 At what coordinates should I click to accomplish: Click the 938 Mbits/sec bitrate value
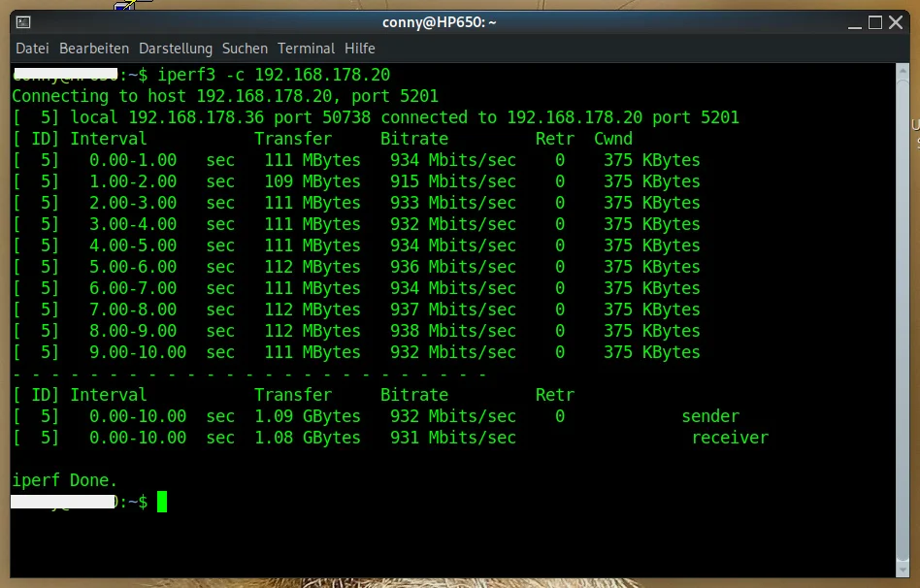(x=453, y=330)
